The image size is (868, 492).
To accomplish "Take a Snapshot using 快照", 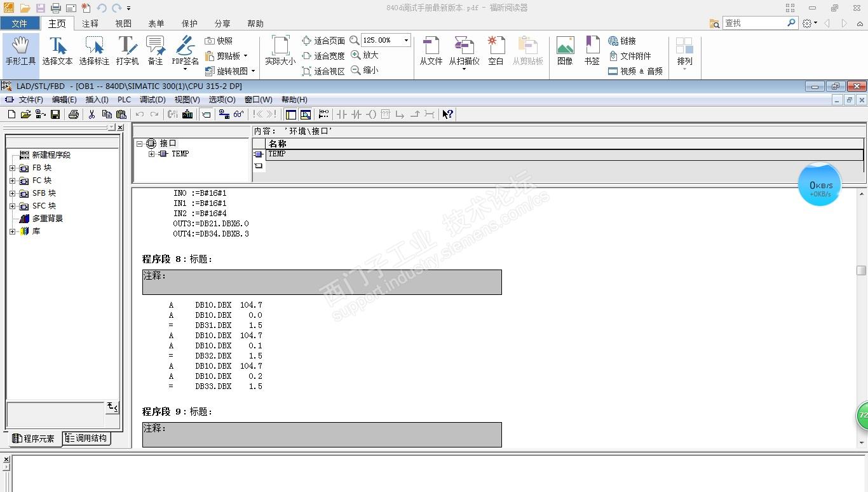I will (x=219, y=41).
